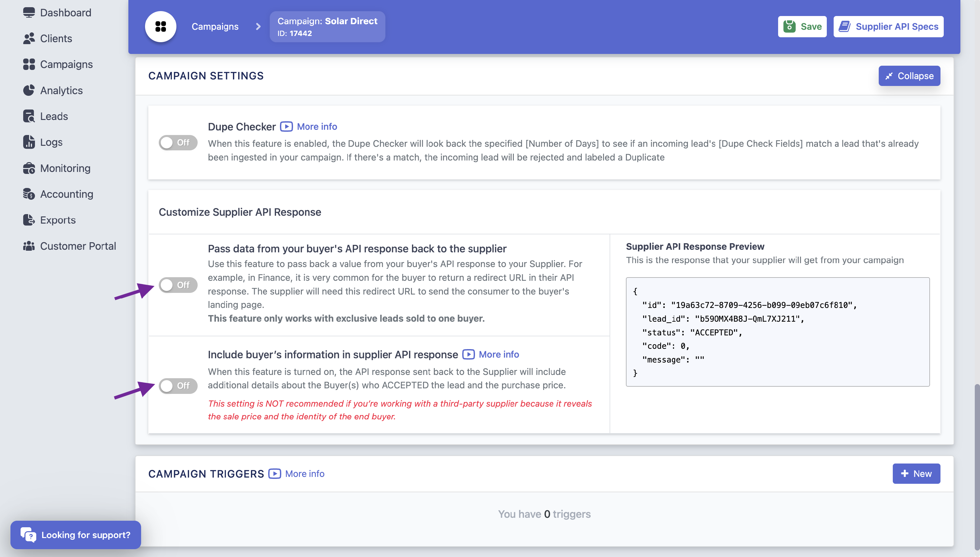The image size is (980, 557).
Task: Click the Clients people icon
Action: coord(29,39)
